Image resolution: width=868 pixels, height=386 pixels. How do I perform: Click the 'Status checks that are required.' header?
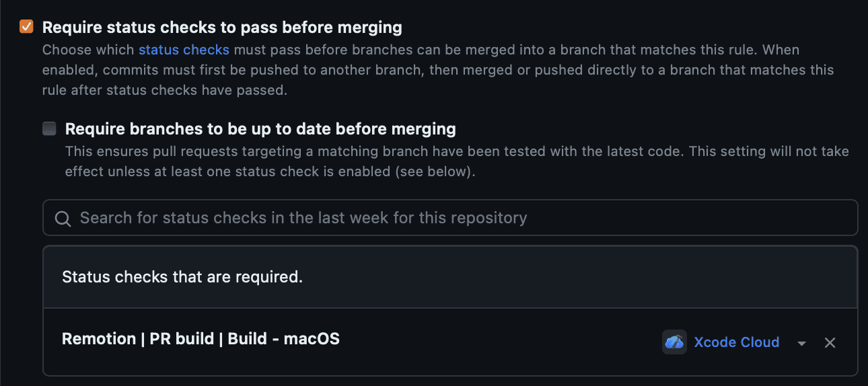pos(182,277)
